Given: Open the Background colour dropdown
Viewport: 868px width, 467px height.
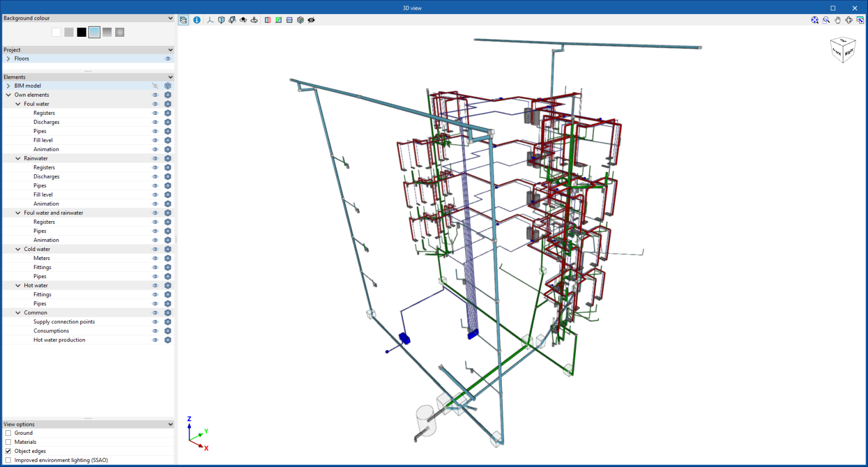Looking at the screenshot, I should tap(170, 18).
